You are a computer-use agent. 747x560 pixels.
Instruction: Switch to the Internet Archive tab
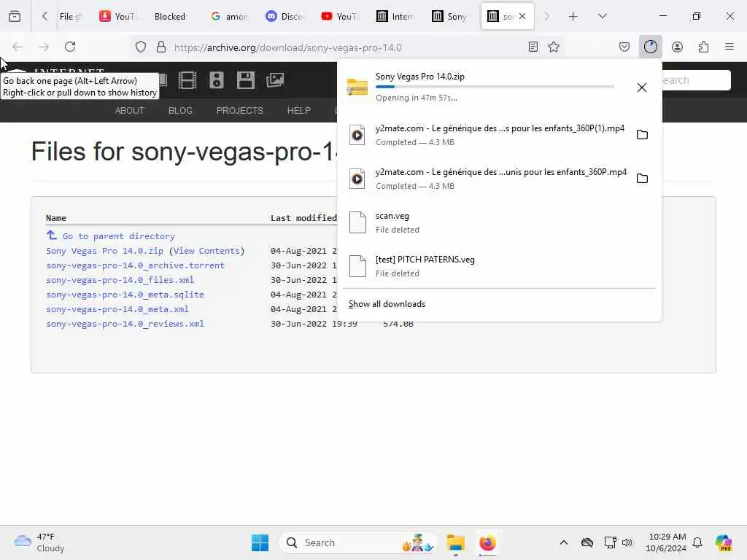coord(395,17)
